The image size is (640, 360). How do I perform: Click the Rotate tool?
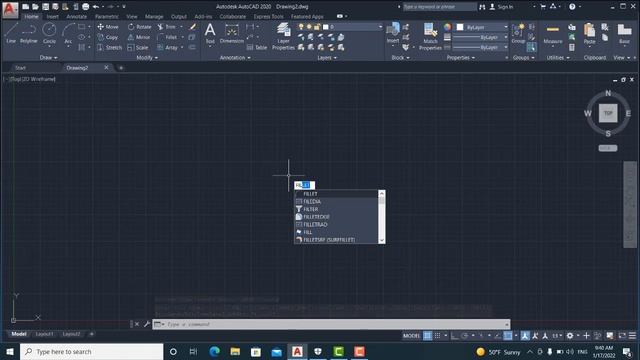[140, 27]
